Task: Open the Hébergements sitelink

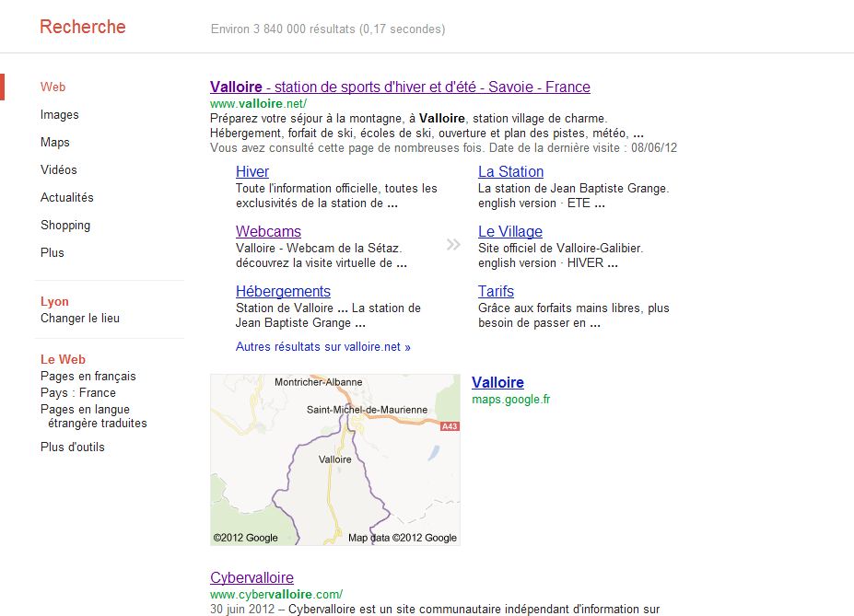Action: pos(283,292)
